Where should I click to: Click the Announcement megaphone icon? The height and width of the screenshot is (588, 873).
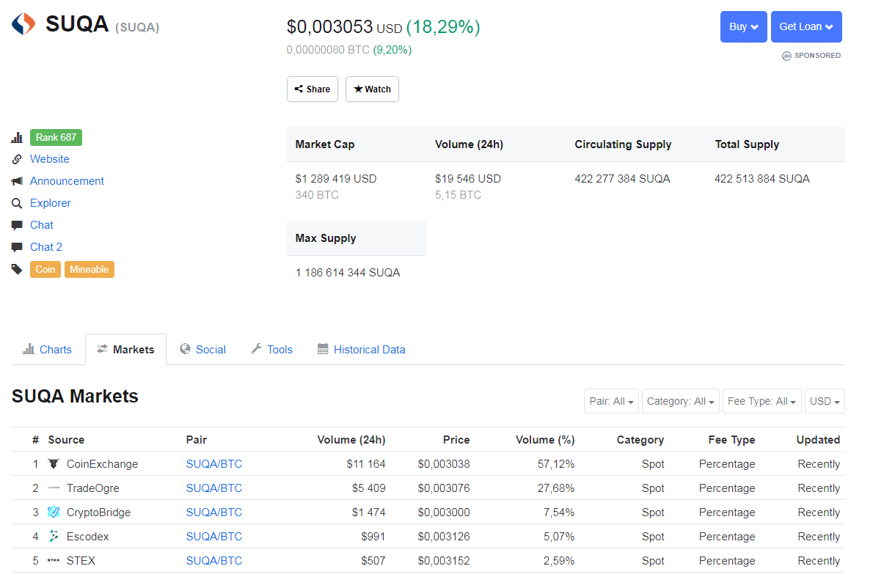click(17, 181)
